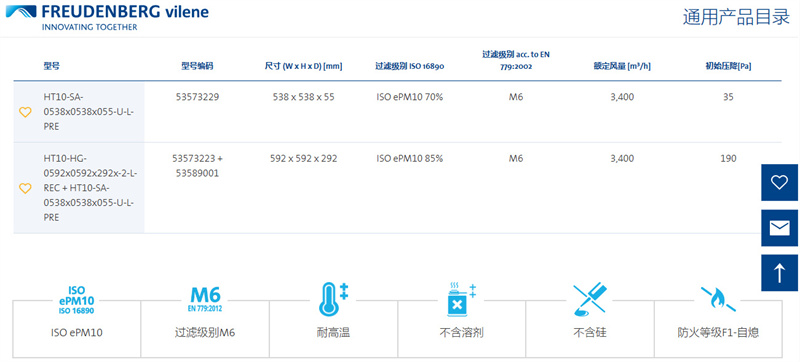Click the ISO ePM10 feature label
The image size is (800, 362).
click(77, 333)
